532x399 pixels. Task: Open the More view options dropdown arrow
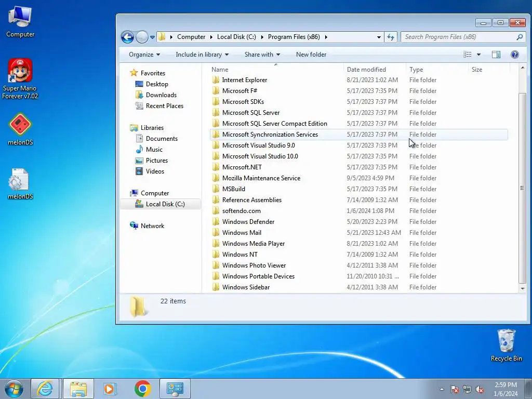[x=478, y=55]
